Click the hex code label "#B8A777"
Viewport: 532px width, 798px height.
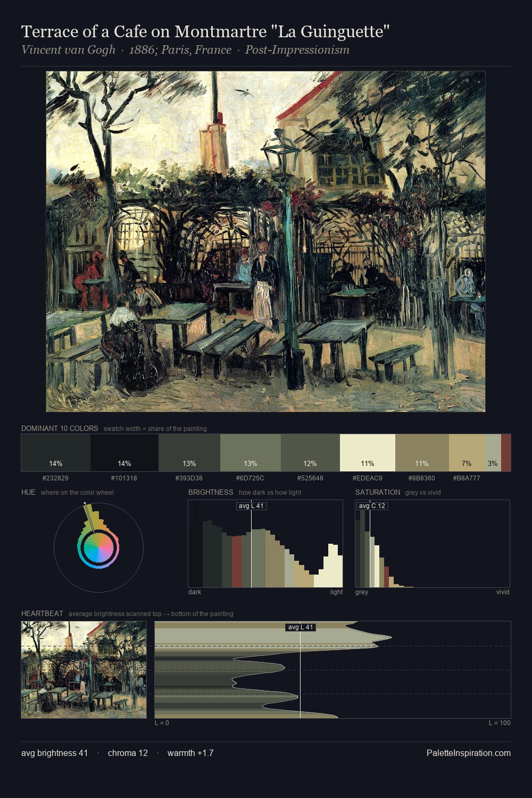coord(467,478)
